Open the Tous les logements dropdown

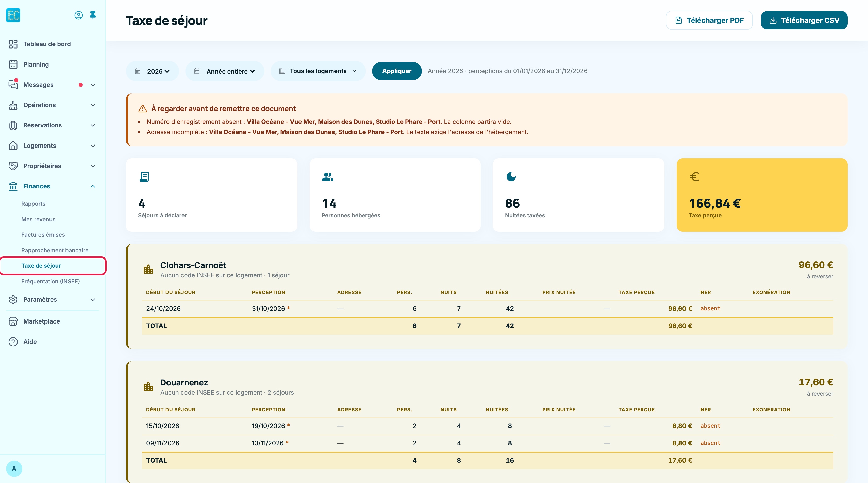point(318,71)
